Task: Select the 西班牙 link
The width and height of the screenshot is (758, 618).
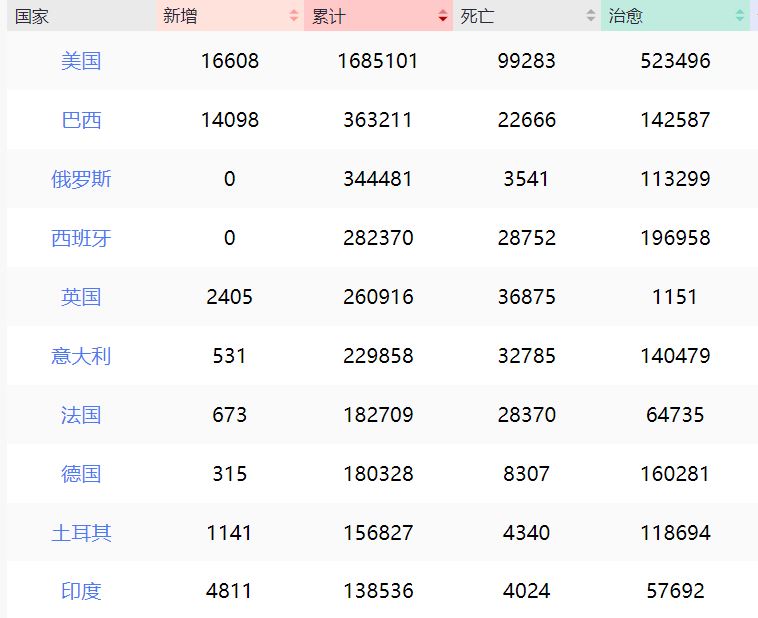Action: 81,238
